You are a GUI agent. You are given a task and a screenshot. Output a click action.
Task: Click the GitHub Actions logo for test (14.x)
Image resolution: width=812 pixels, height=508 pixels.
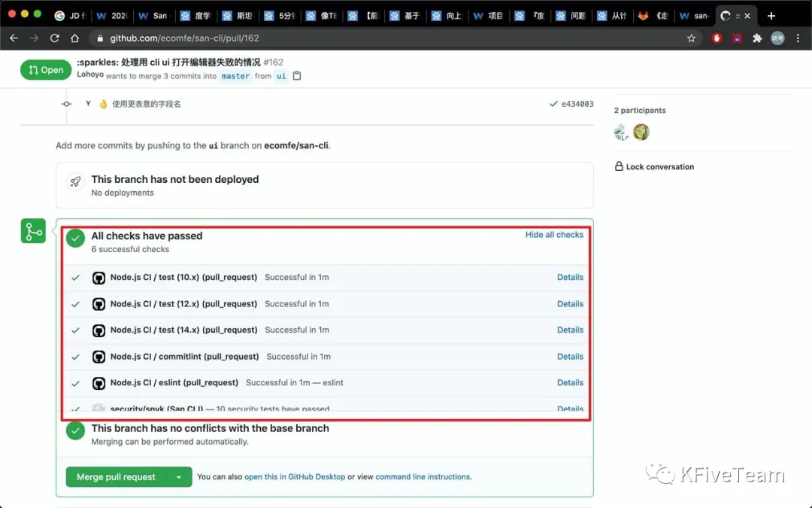pos(98,330)
